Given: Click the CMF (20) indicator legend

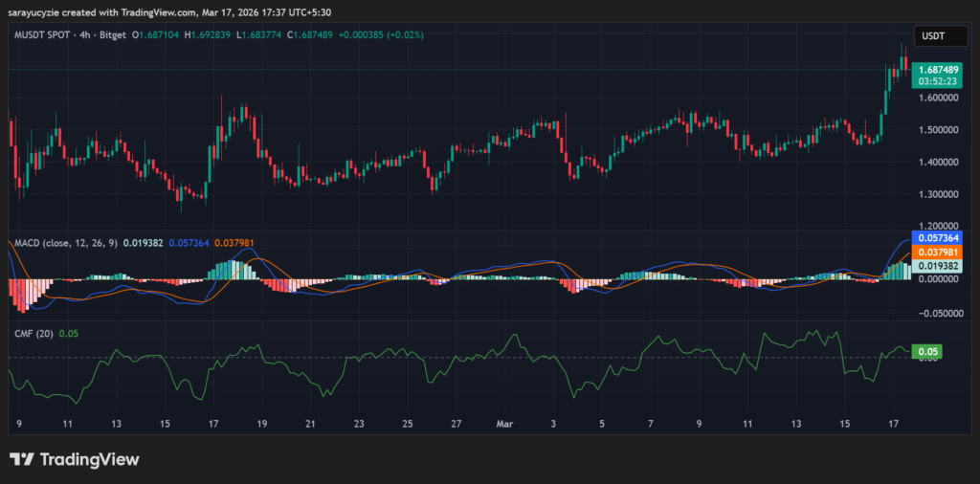Looking at the screenshot, I should [x=32, y=333].
